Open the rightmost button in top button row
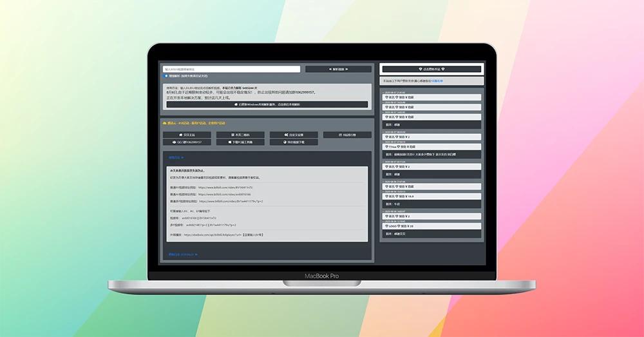The image size is (644, 337). click(x=346, y=135)
